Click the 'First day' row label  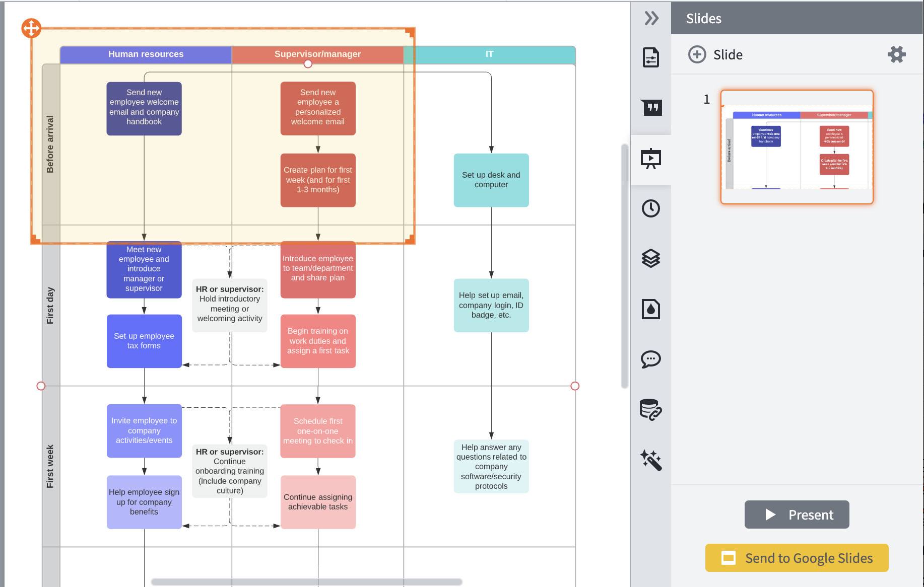point(50,306)
